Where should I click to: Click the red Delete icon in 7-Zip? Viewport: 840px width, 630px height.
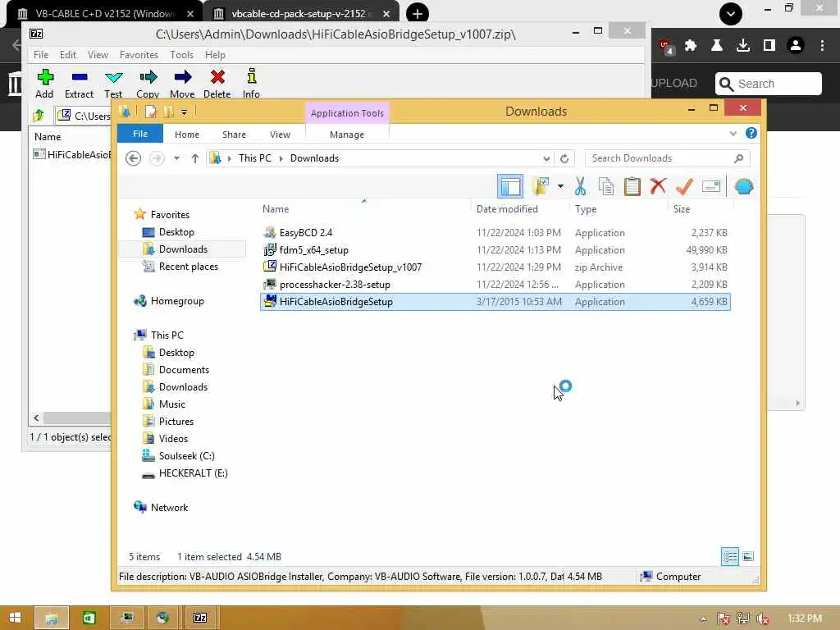[x=217, y=77]
